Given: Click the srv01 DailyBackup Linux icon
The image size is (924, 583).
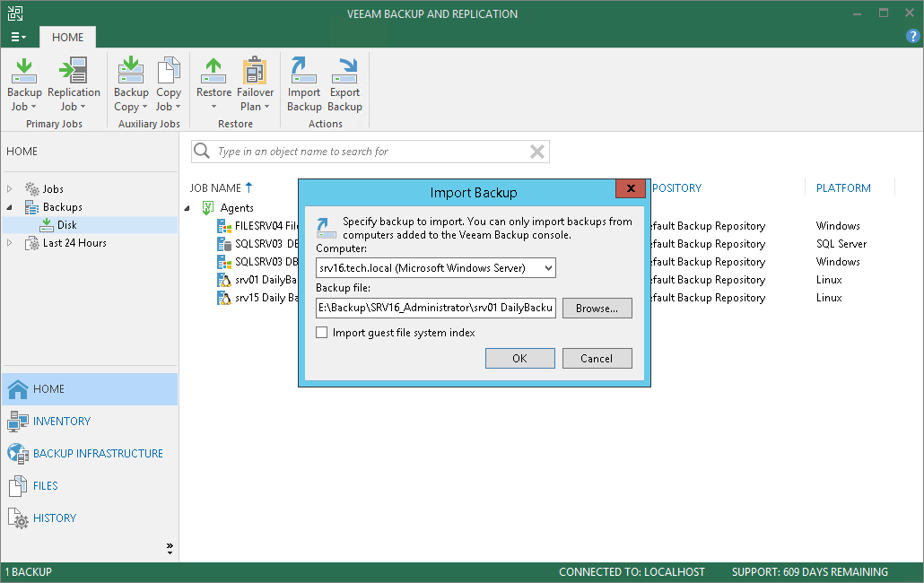Looking at the screenshot, I should (224, 279).
